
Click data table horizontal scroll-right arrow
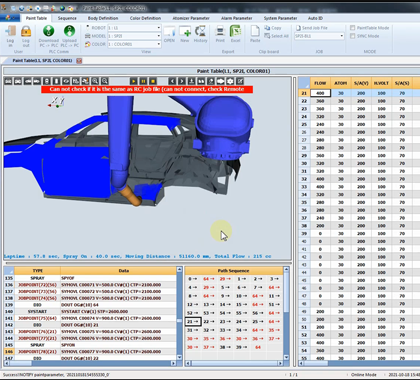(x=173, y=363)
